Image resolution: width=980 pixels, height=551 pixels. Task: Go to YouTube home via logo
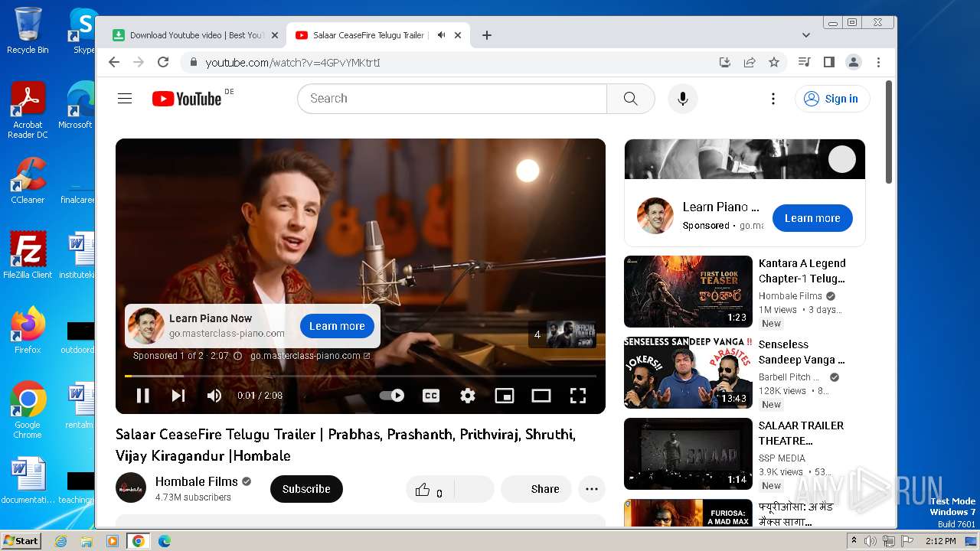(x=187, y=99)
